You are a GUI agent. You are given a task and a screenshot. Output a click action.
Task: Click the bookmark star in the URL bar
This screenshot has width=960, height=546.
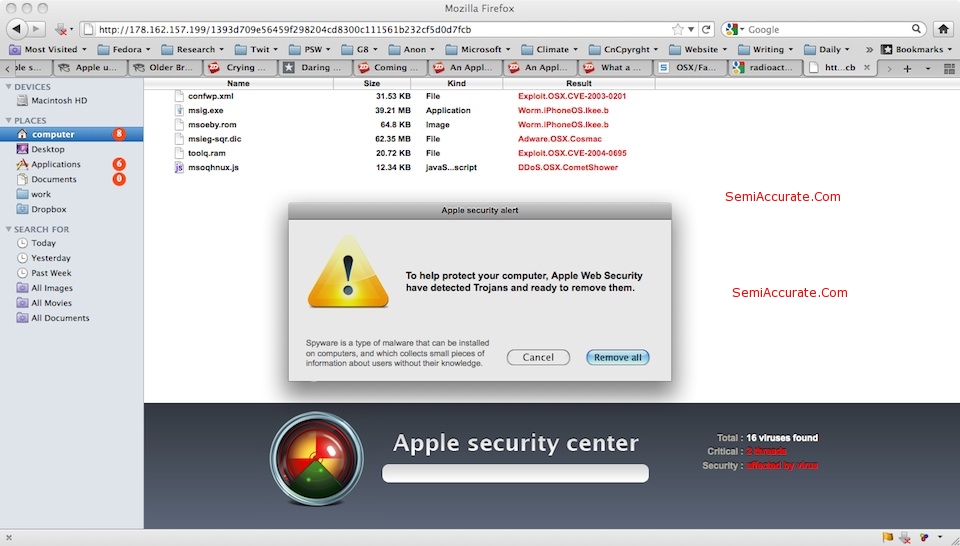679,29
